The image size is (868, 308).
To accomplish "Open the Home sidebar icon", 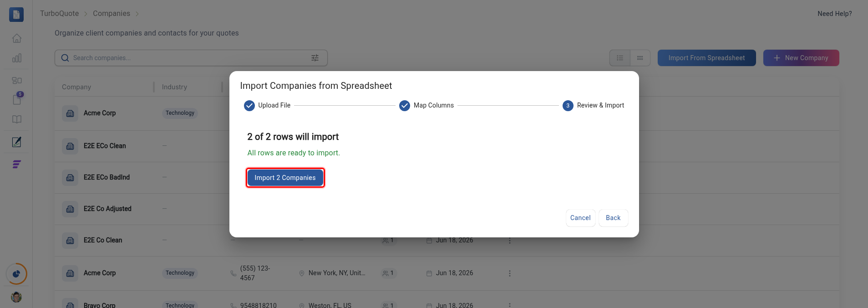I will (x=17, y=38).
